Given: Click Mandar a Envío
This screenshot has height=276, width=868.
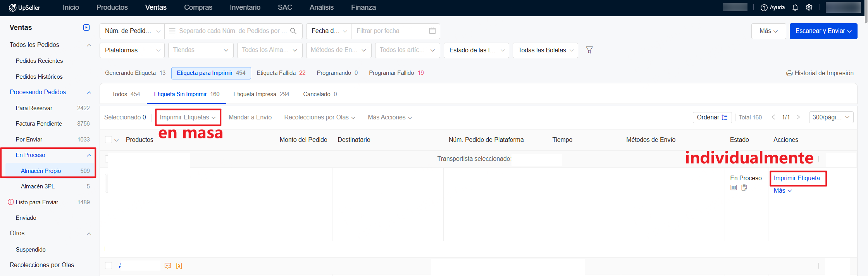Looking at the screenshot, I should click(250, 117).
